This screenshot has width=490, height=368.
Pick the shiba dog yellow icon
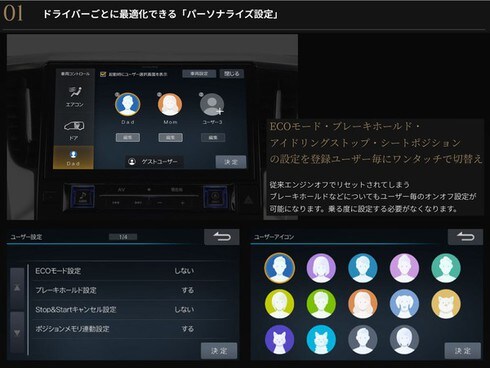446,304
